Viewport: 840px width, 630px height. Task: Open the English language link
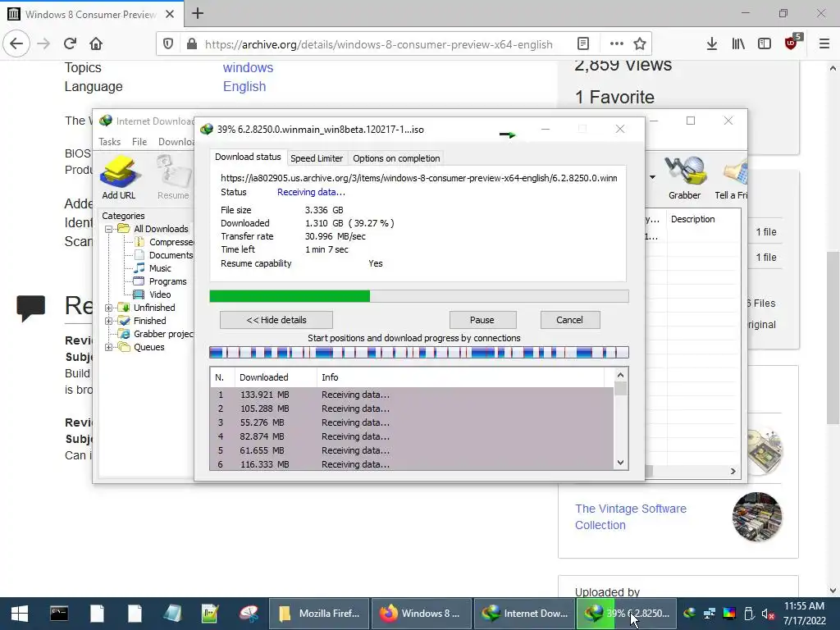[244, 86]
